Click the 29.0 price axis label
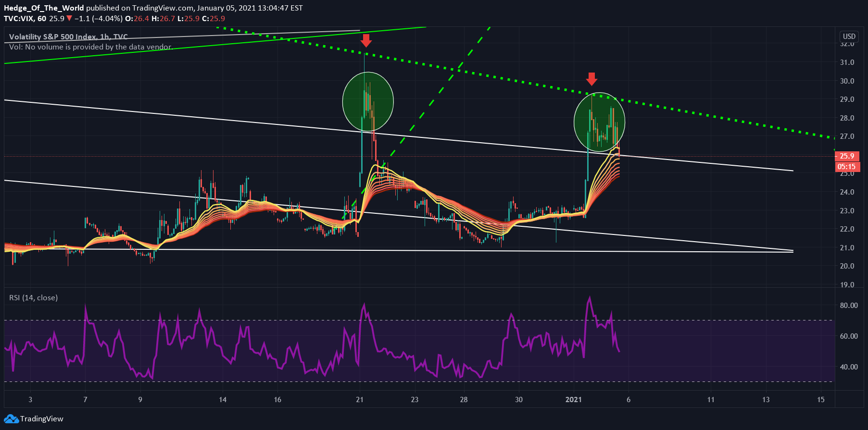 (847, 99)
